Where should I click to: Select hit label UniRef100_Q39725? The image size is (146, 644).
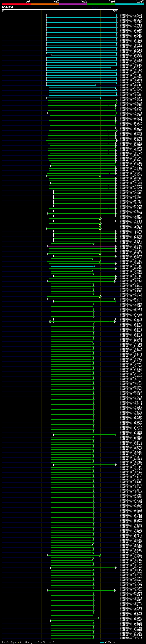coord(131,321)
